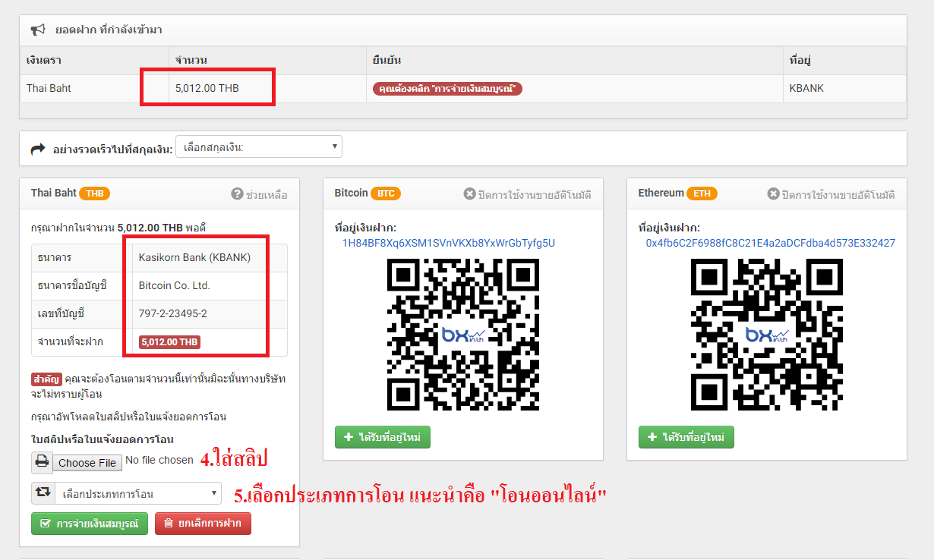Click the orange THB badge
Image resolution: width=934 pixels, height=560 pixels.
[95, 193]
